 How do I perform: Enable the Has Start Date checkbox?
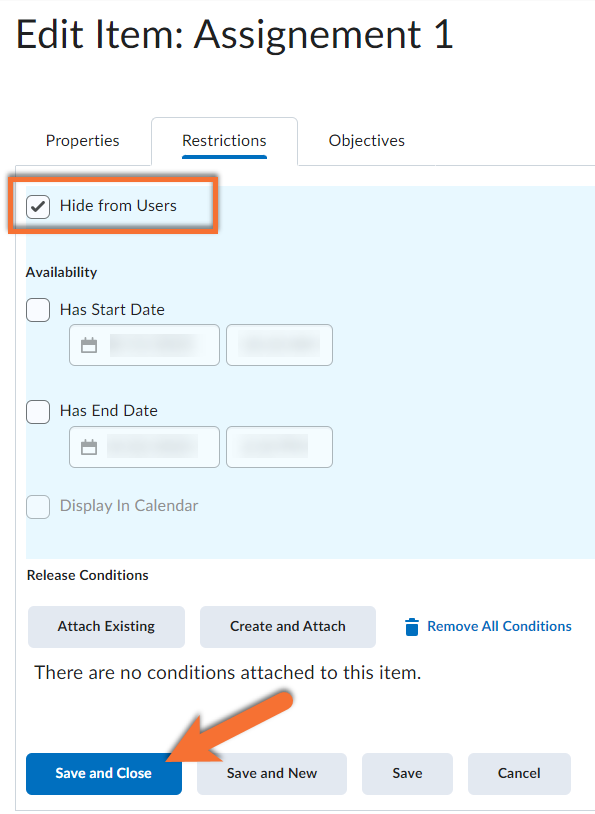(38, 310)
